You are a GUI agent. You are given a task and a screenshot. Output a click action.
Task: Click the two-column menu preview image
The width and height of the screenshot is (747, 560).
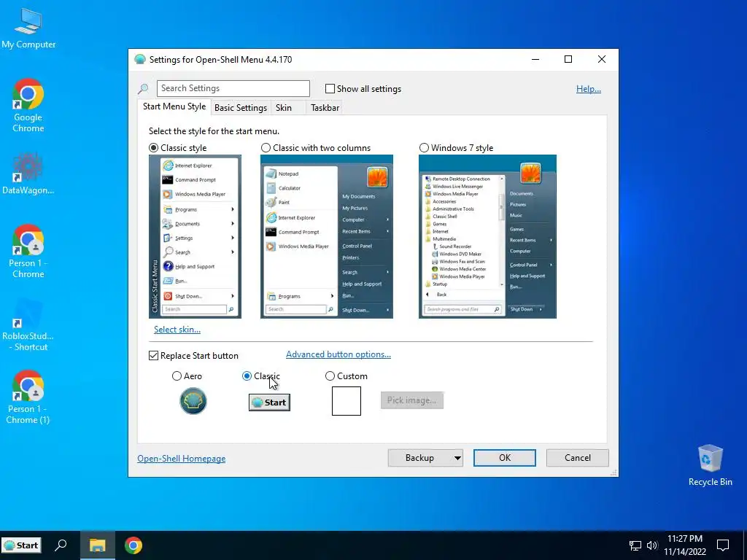pos(327,237)
